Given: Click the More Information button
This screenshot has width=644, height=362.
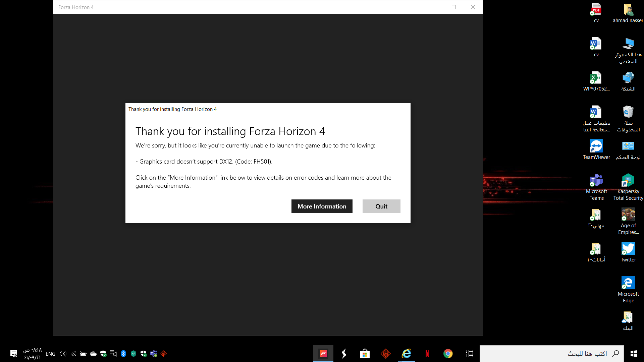Looking at the screenshot, I should click(x=322, y=206).
